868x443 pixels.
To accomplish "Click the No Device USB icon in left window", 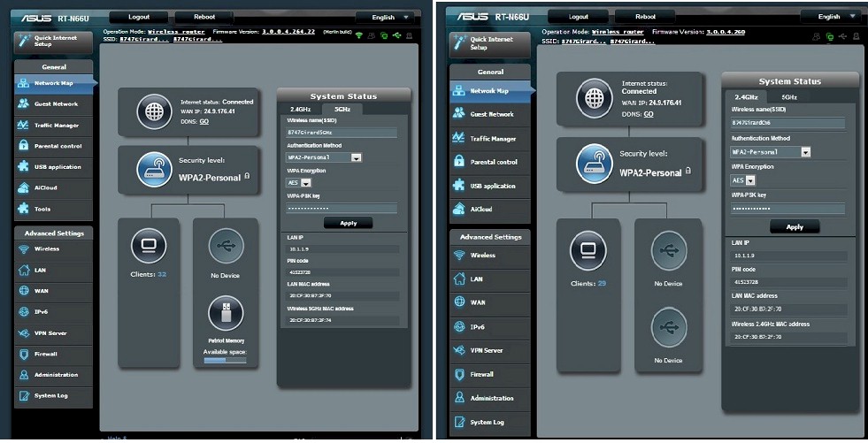I will [226, 246].
